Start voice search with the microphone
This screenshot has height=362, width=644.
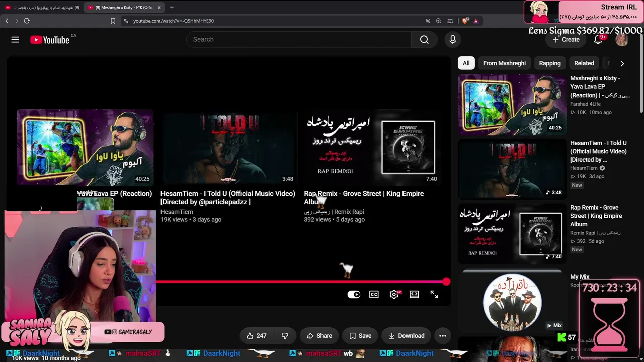click(x=453, y=40)
